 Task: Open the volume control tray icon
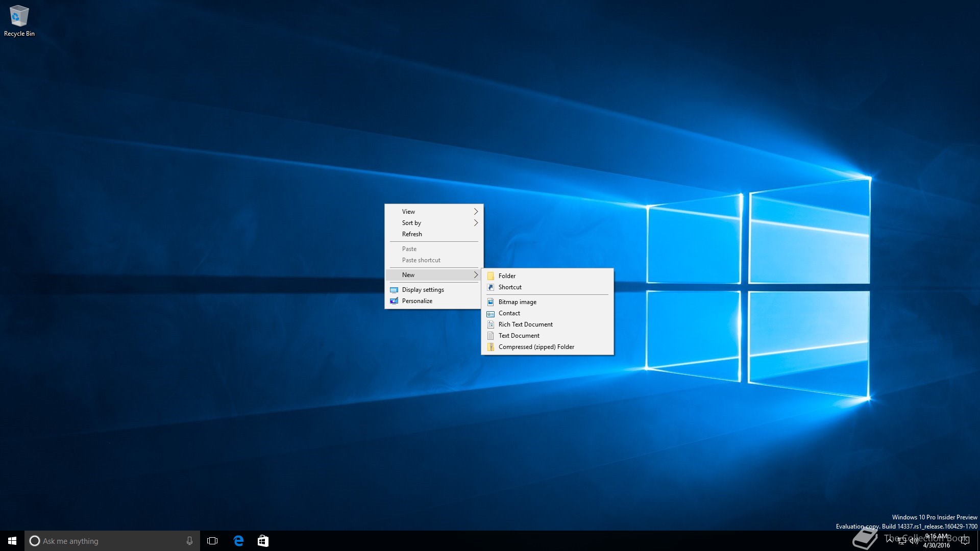pos(914,541)
